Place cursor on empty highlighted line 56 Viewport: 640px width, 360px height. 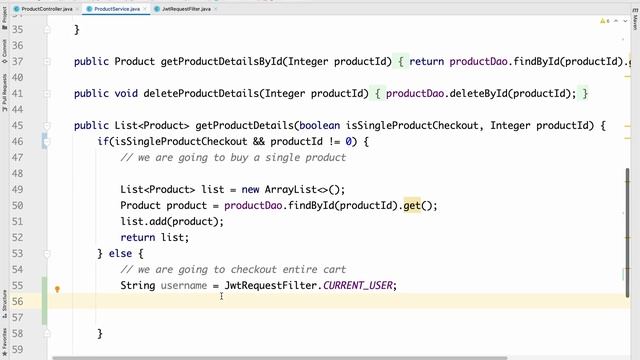point(339,301)
